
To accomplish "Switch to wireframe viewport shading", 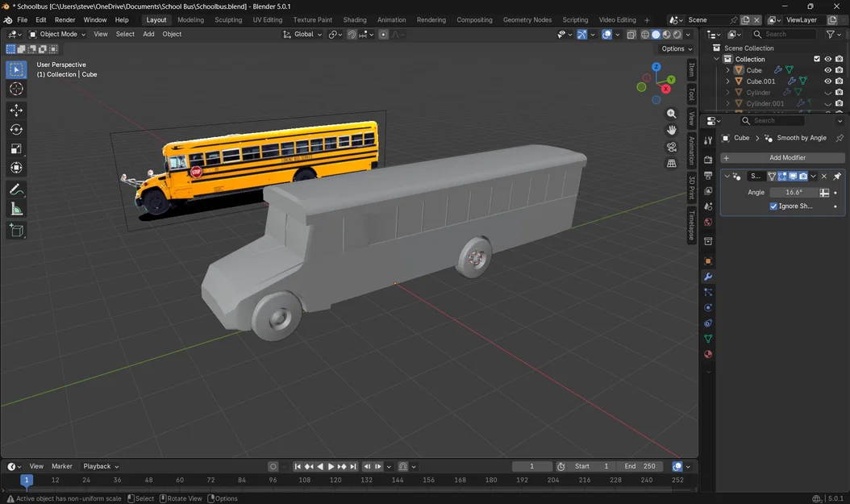I will coord(645,34).
